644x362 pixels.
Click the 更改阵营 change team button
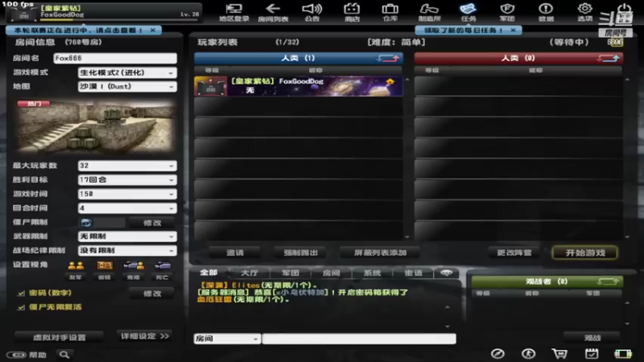point(514,253)
